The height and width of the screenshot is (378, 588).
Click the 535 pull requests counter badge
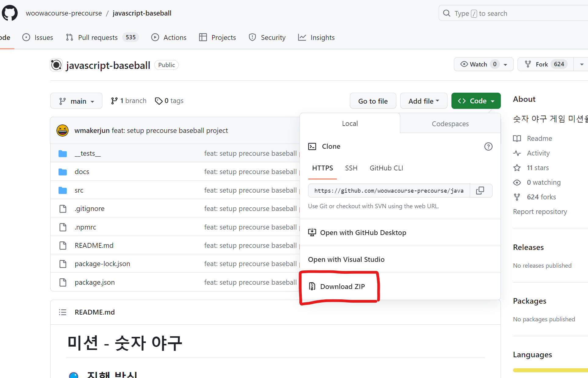coord(131,37)
